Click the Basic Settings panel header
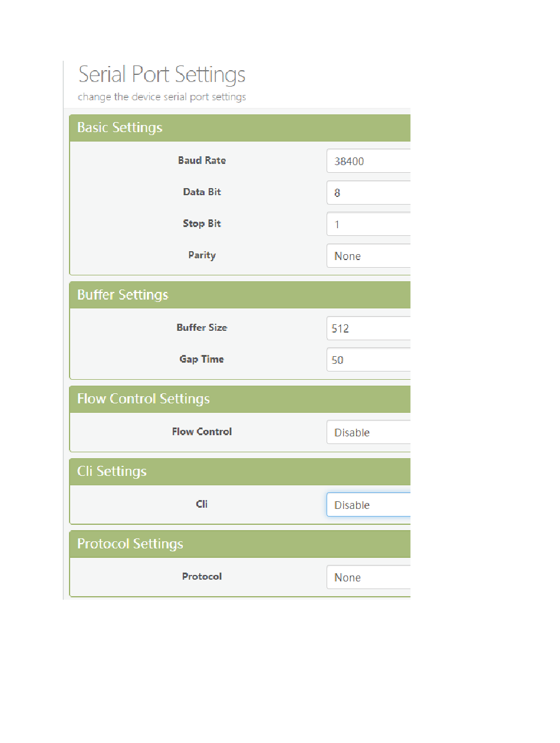This screenshot has height=743, width=560. (240, 128)
